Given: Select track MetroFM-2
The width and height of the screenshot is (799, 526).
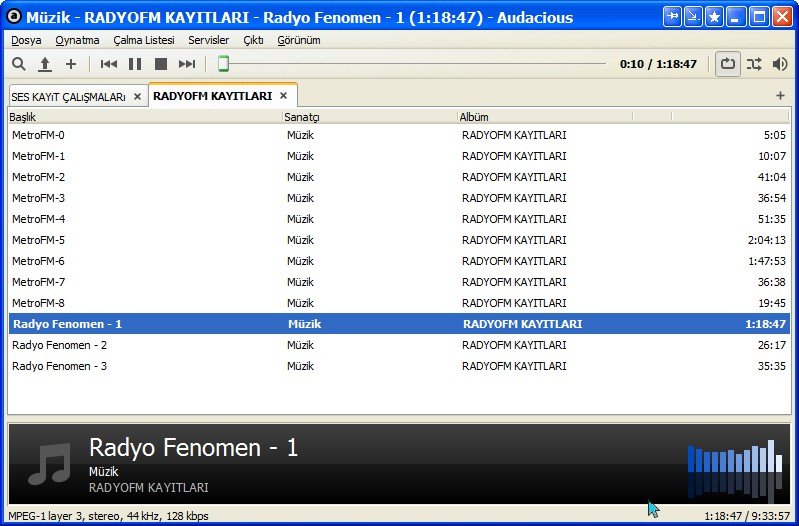Looking at the screenshot, I should coord(399,177).
